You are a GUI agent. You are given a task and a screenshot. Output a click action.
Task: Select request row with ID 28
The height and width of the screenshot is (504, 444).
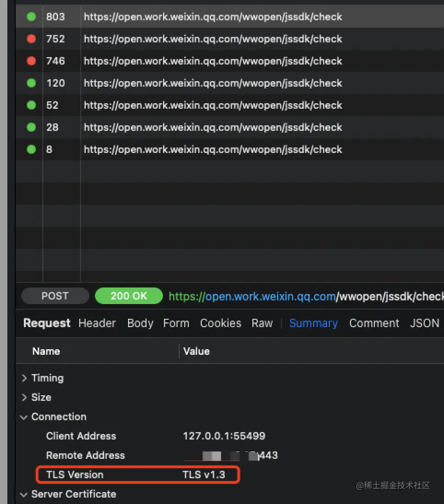pyautogui.click(x=230, y=128)
